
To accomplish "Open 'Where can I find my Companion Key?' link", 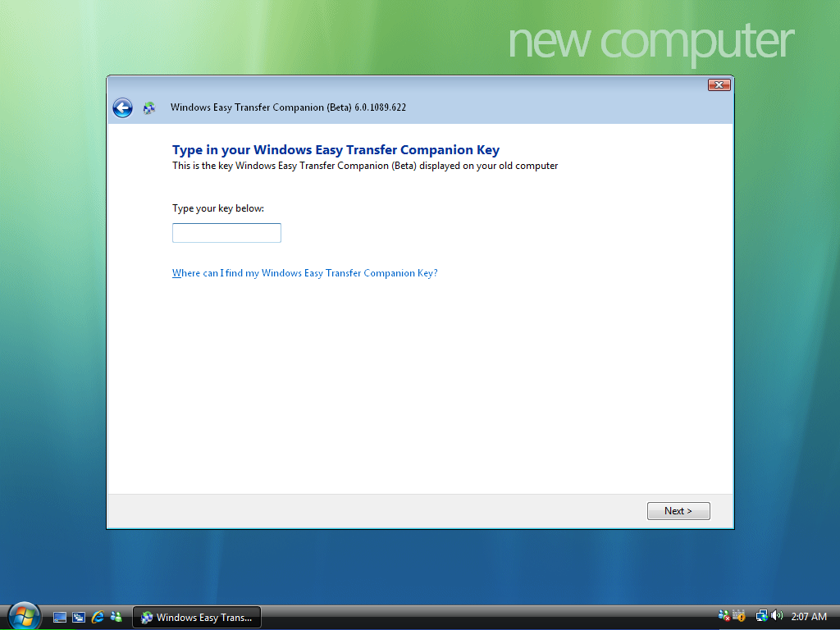I will click(305, 273).
